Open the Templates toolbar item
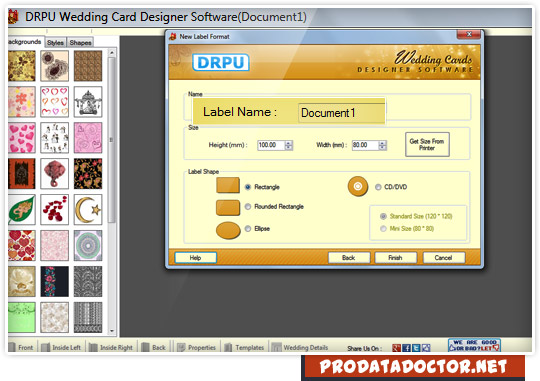Screen dimensions: 540x381 point(244,347)
